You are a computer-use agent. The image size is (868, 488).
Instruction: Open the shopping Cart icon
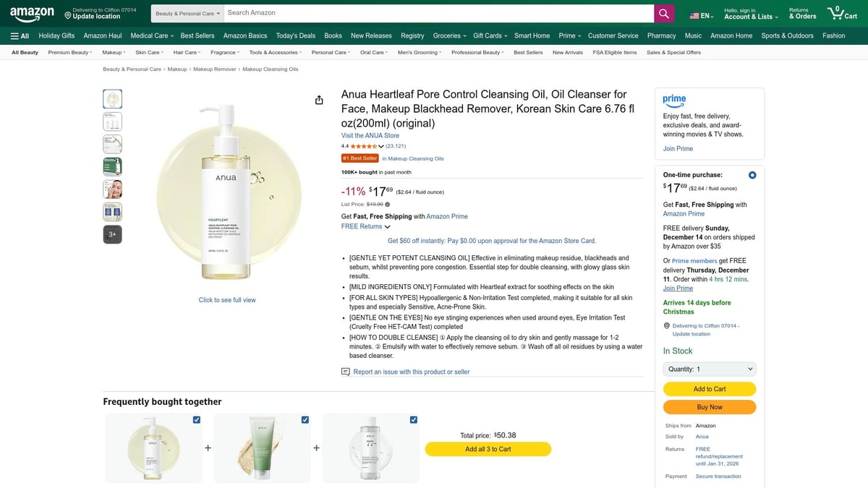(x=837, y=12)
